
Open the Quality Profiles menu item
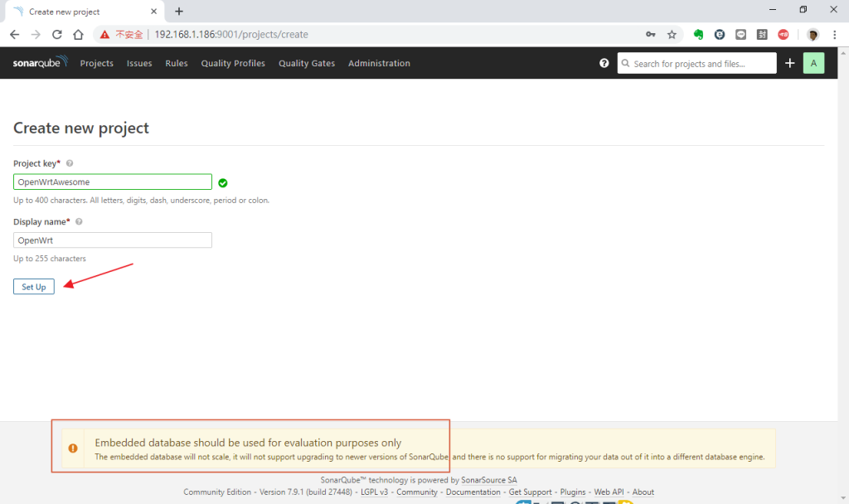point(233,63)
